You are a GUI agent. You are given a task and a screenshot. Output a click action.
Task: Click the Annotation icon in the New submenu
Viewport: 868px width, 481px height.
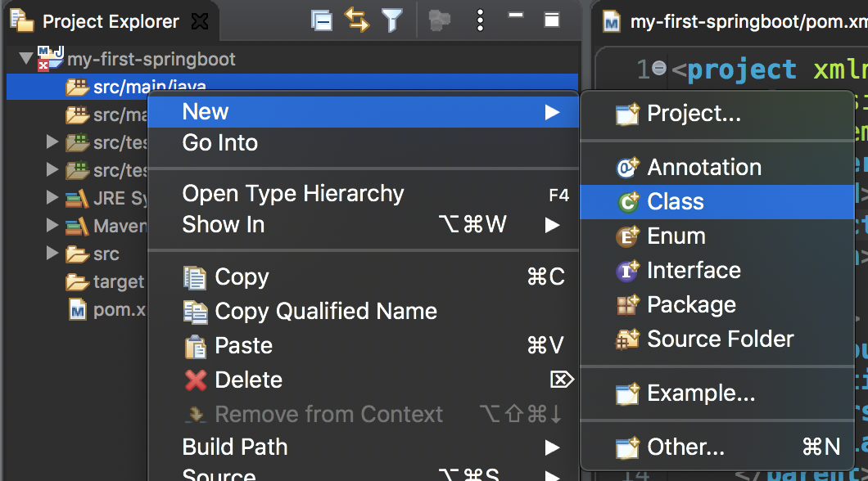click(626, 166)
